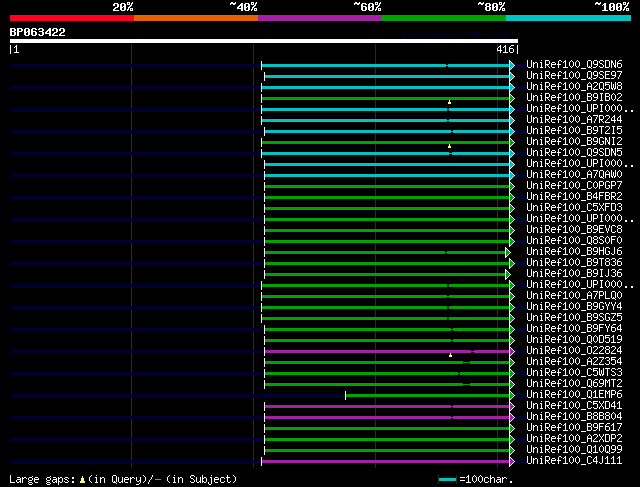The height and width of the screenshot is (487, 640).
Task: Open hit UniRef100_Q9SE97
Action: tap(574, 76)
